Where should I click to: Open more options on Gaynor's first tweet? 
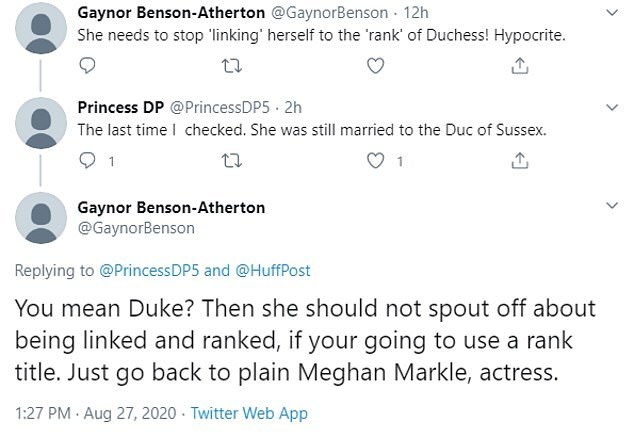[613, 13]
